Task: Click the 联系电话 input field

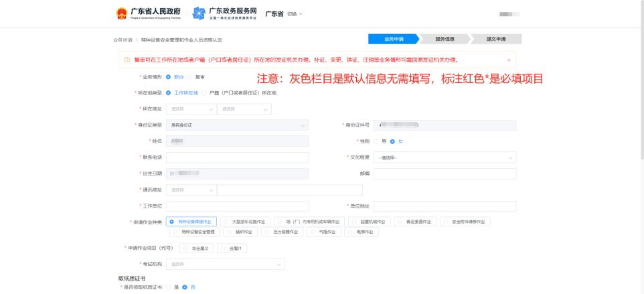Action: tap(237, 157)
